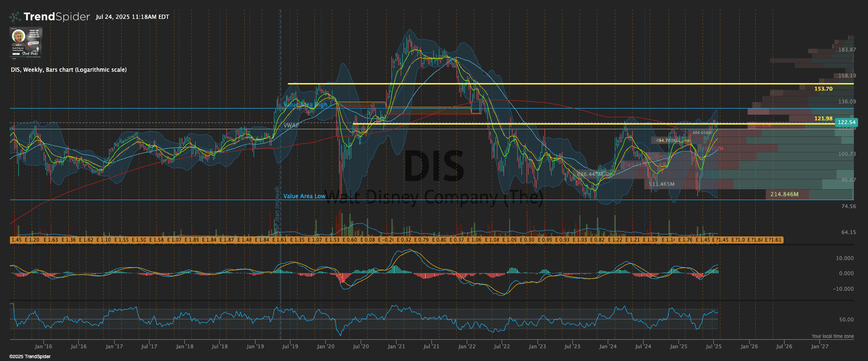
Task: Click the E 1.06 earnings marker
Action: coord(474,240)
